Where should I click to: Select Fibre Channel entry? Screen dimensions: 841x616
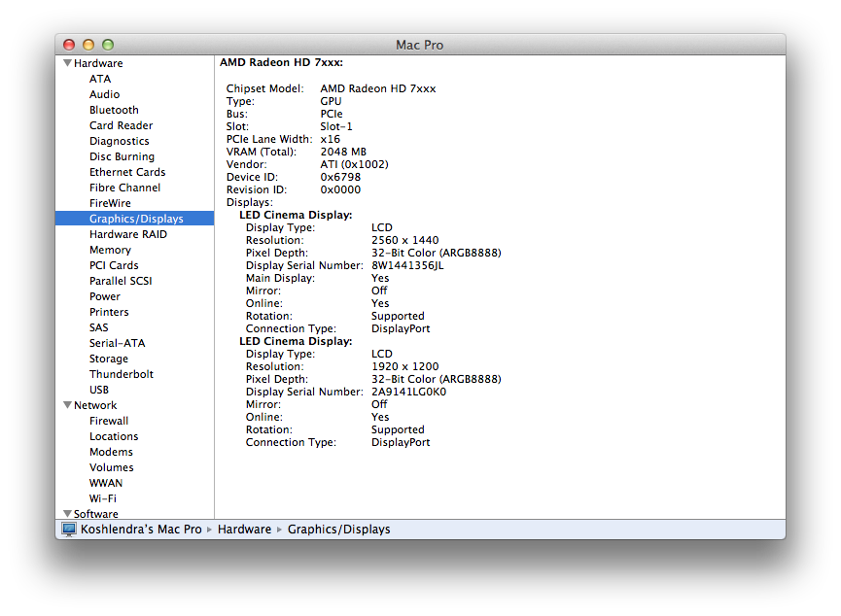coord(125,188)
